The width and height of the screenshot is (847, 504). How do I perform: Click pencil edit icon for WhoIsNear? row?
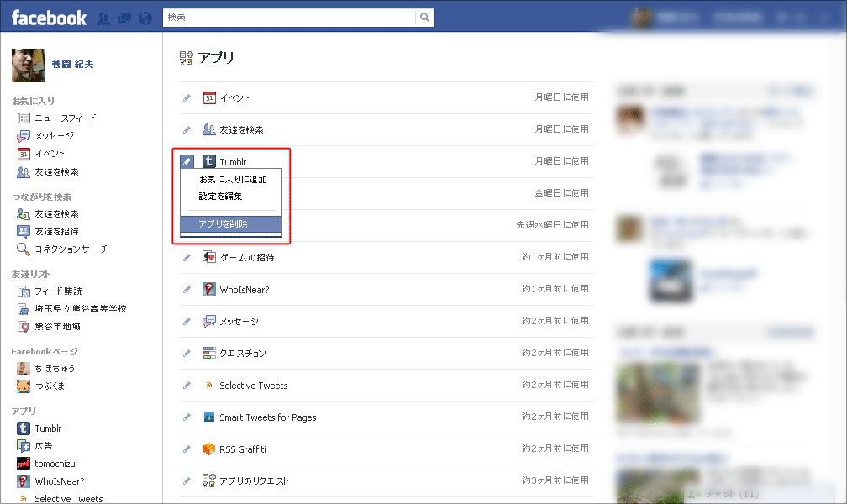click(187, 289)
